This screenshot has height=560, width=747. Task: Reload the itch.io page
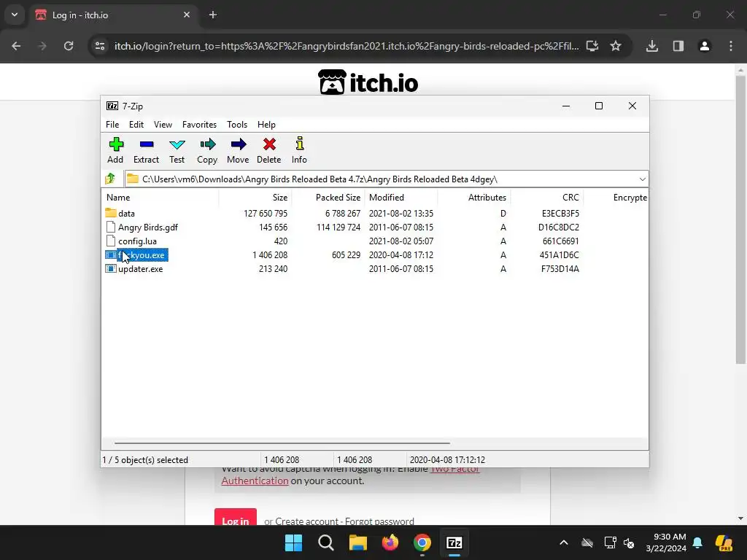pyautogui.click(x=69, y=46)
